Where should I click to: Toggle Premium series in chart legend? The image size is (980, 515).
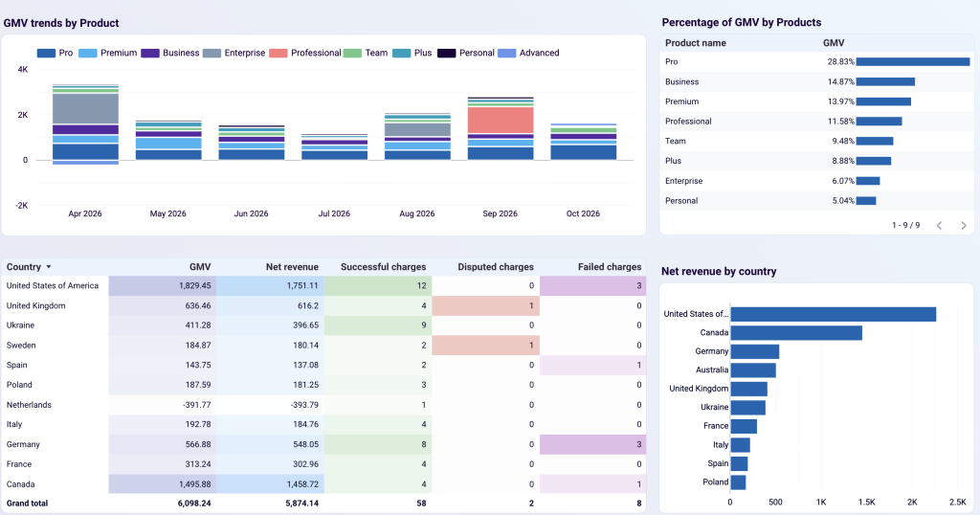(107, 53)
